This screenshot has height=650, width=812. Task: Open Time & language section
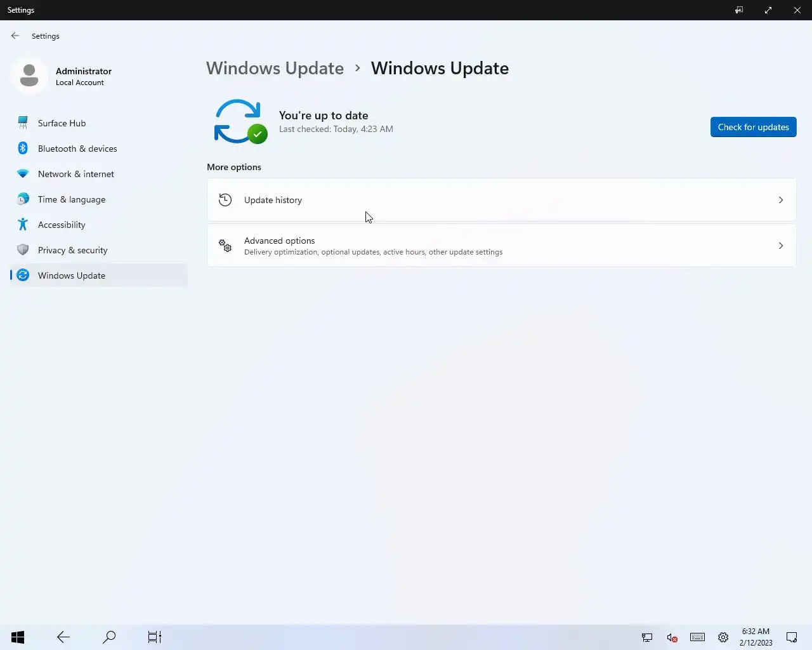[x=99, y=199]
